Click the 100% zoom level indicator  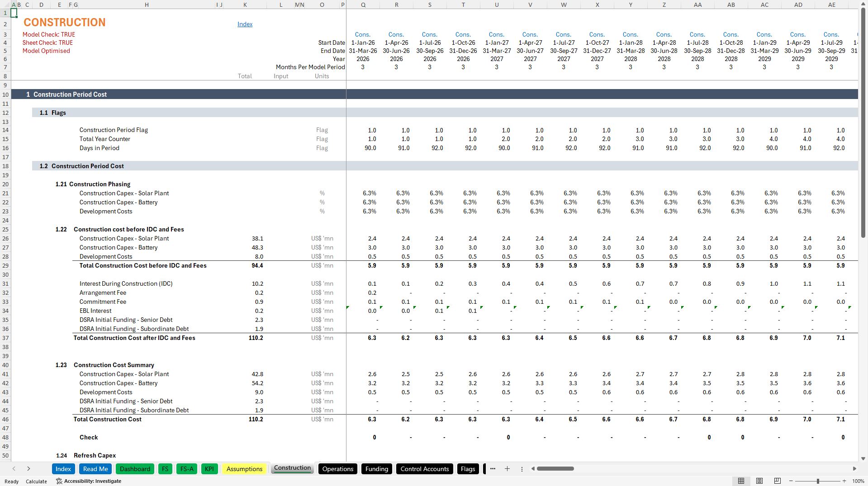point(858,481)
